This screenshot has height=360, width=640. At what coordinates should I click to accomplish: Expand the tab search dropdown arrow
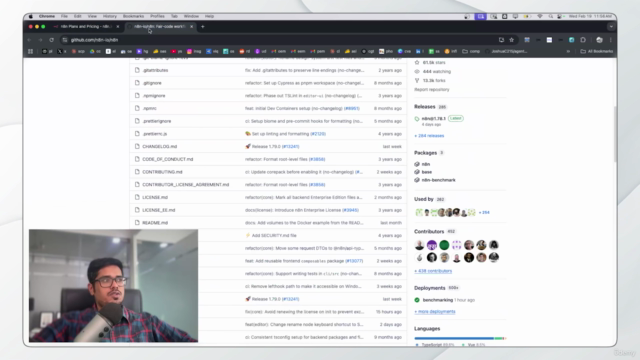point(611,27)
